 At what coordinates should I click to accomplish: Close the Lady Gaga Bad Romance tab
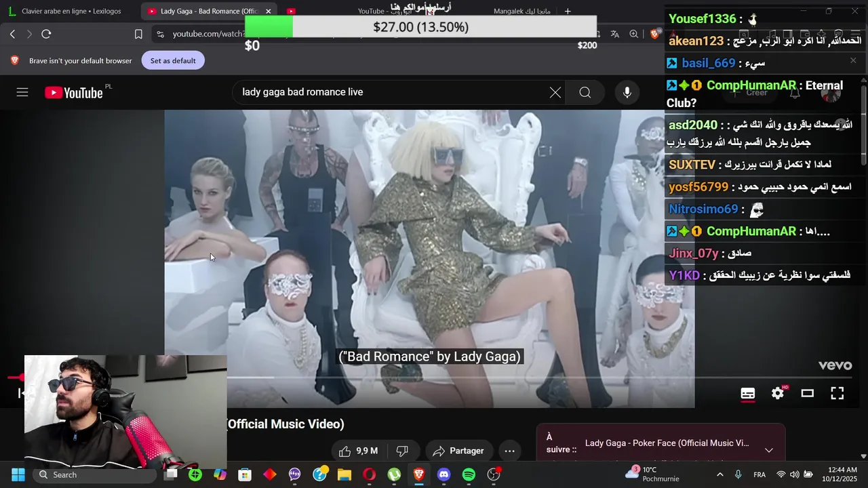click(269, 12)
